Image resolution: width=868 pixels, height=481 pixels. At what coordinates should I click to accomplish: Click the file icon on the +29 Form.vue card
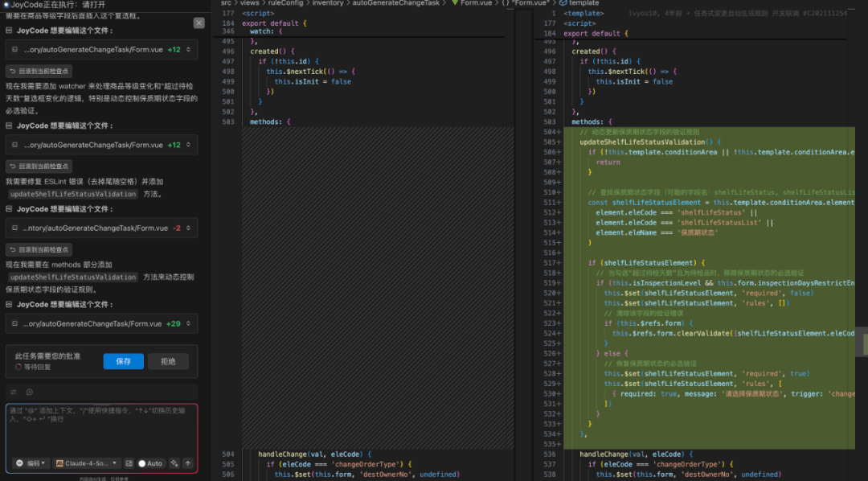coord(14,323)
